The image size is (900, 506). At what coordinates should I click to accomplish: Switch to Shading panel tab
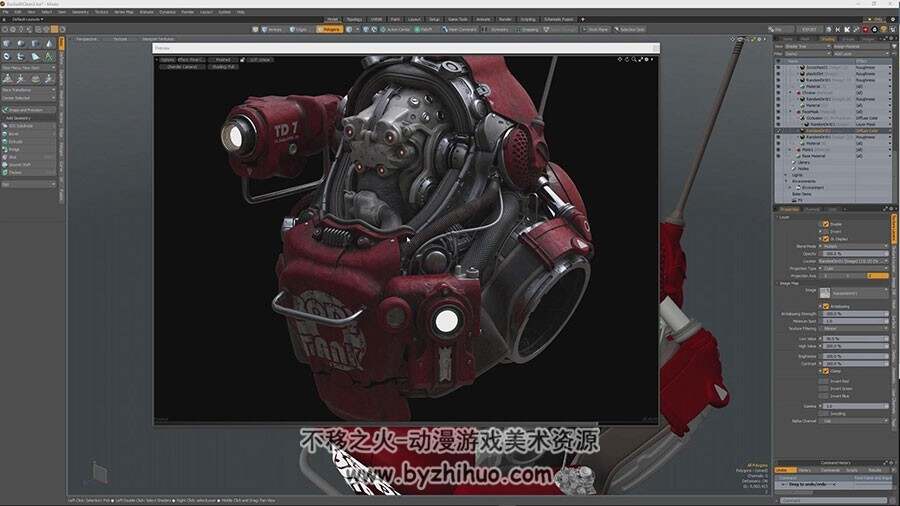(x=827, y=39)
